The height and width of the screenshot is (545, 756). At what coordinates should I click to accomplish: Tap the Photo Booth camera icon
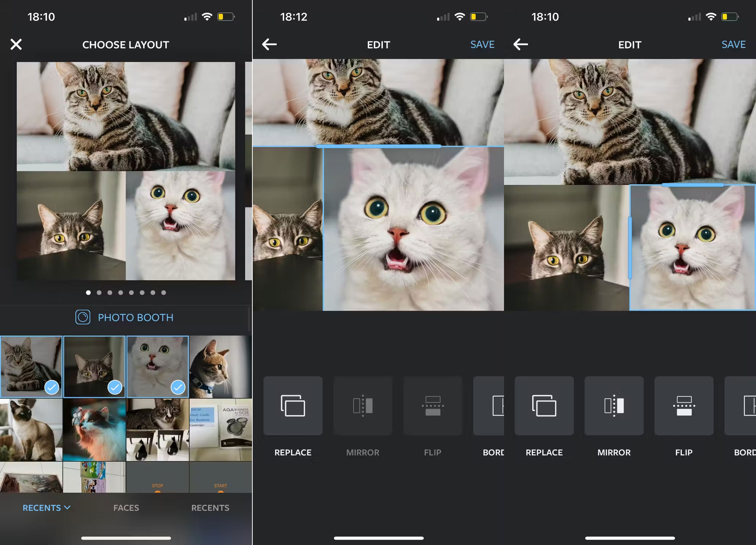click(x=83, y=317)
